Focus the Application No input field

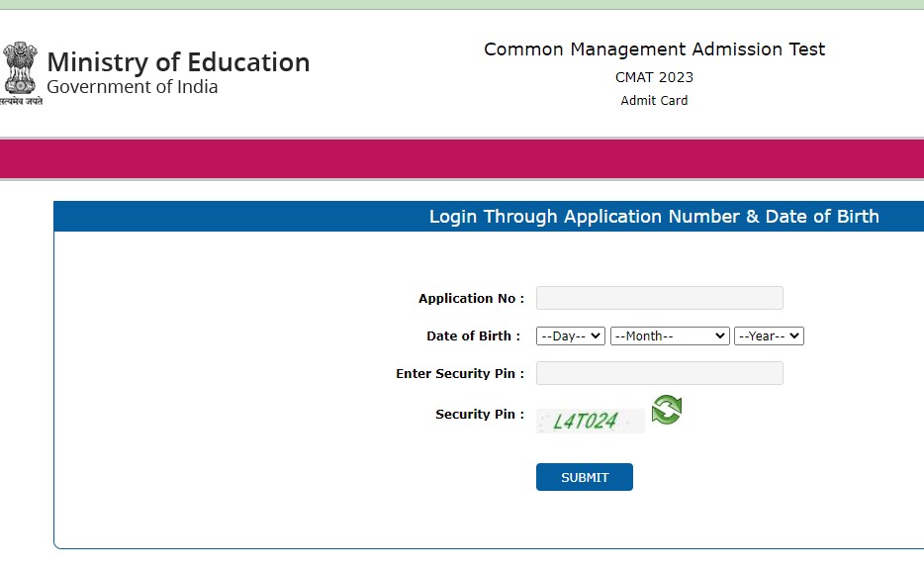click(x=659, y=298)
